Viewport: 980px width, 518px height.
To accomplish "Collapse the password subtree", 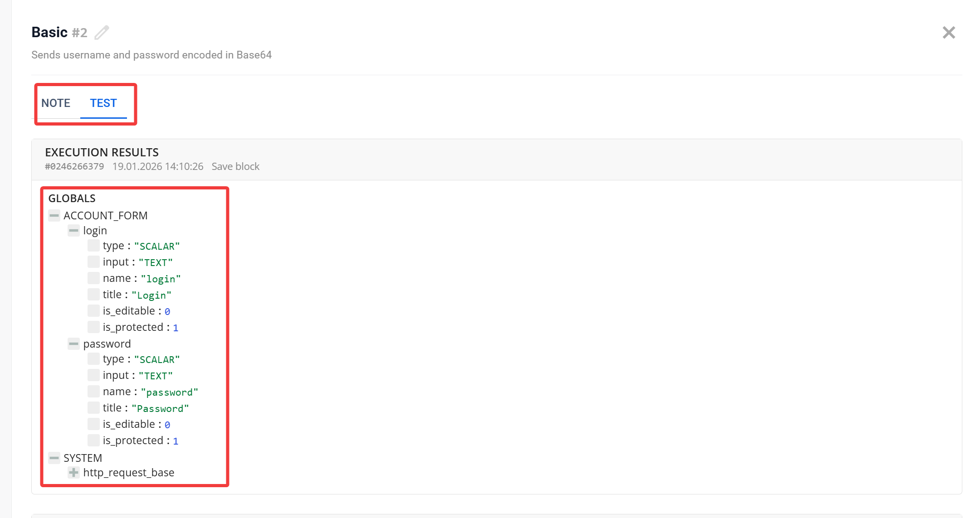I will point(73,344).
